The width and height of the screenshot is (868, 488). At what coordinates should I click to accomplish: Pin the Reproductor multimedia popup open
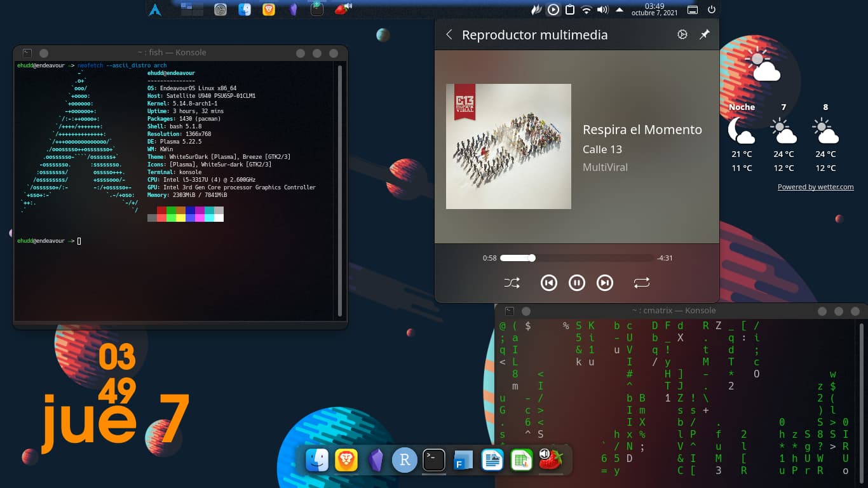point(705,35)
